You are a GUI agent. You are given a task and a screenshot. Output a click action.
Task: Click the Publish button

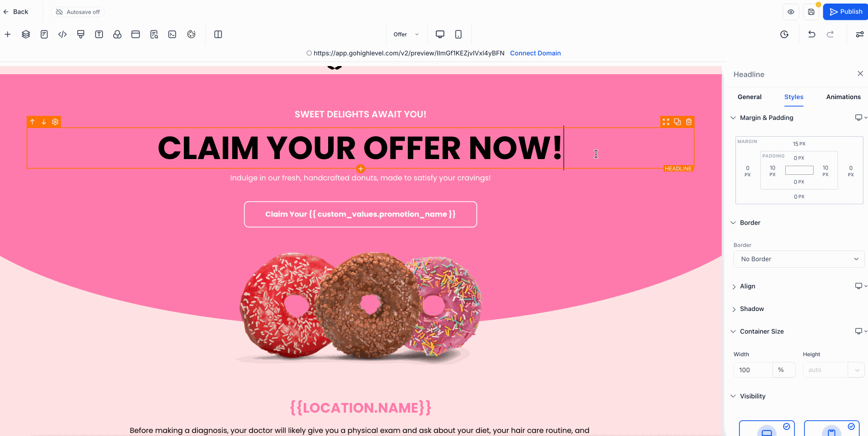[x=846, y=12]
